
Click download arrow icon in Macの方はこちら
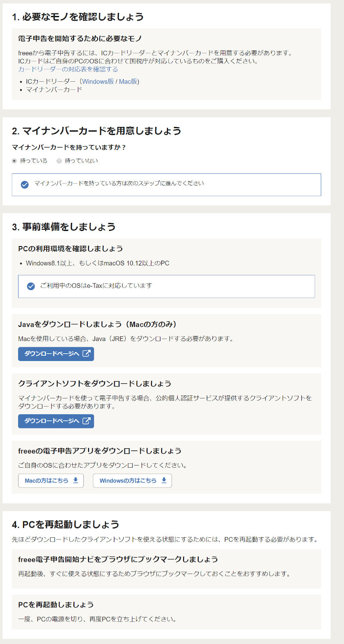pos(76,481)
